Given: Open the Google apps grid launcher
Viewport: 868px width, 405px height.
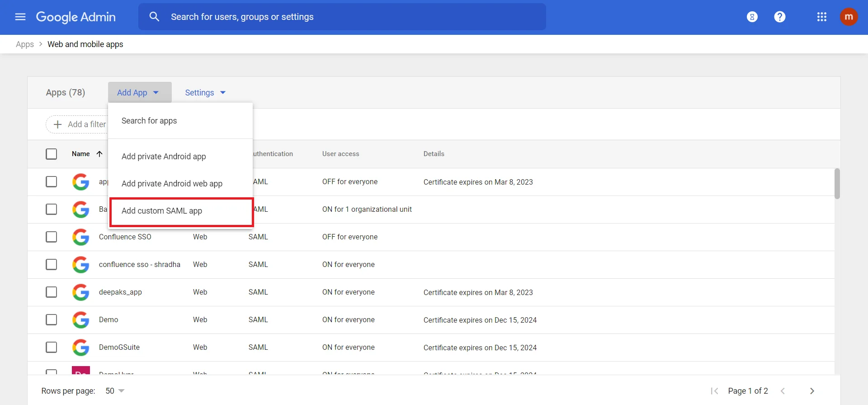Looking at the screenshot, I should coord(821,17).
